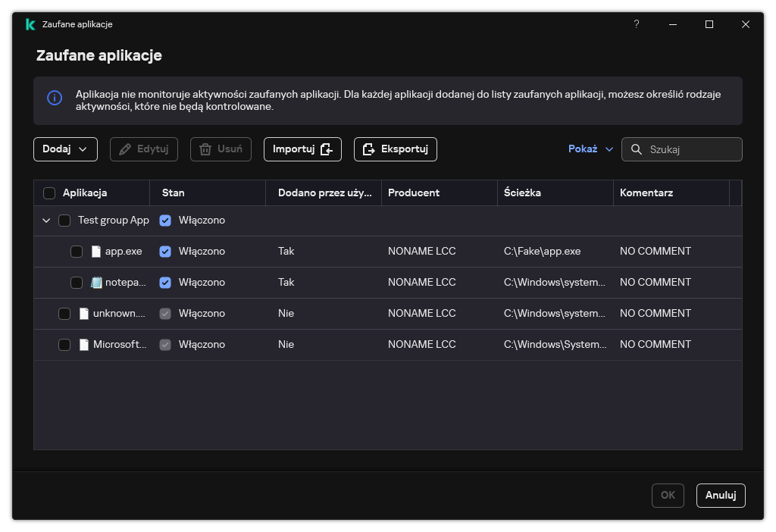Click the Kaspersky logo icon in title bar
Screen dimensions: 776x532
coord(30,24)
